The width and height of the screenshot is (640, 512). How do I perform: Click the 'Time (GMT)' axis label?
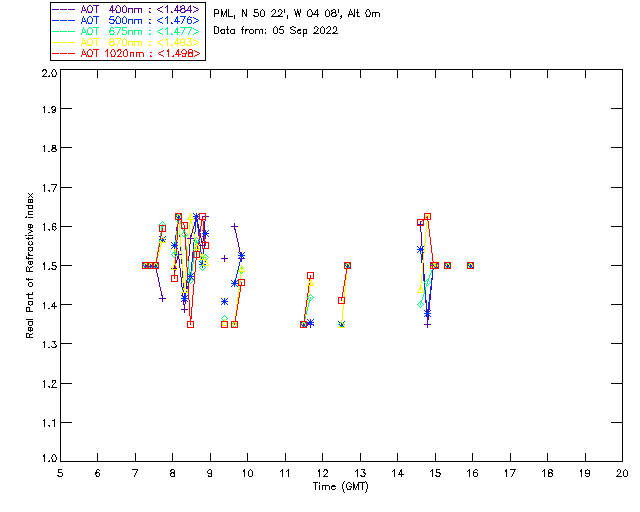click(341, 487)
